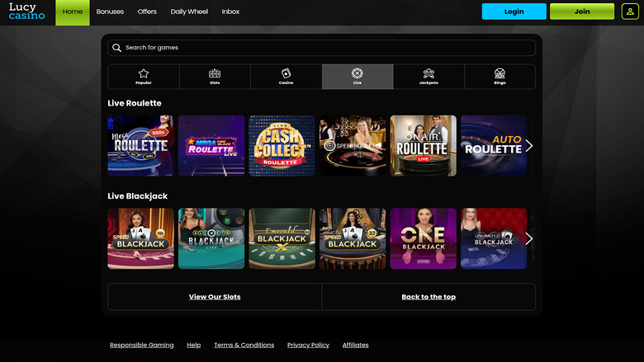The height and width of the screenshot is (362, 644).
Task: Focus the Search for games field
Action: 326,48
